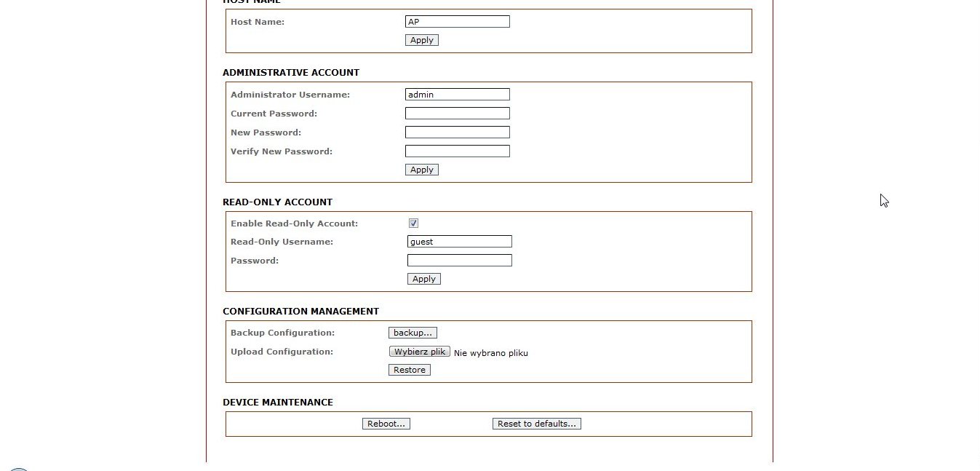
Task: Focus the Verify New Password field
Action: point(458,151)
